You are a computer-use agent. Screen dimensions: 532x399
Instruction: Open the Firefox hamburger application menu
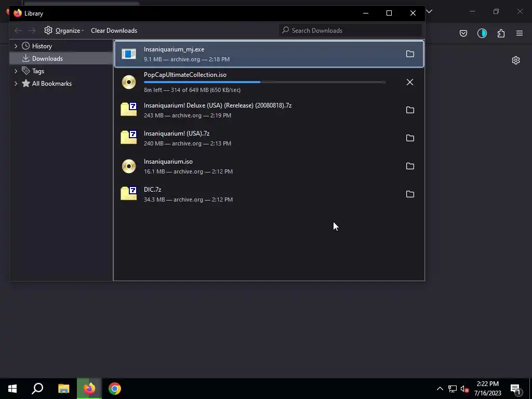coord(520,33)
